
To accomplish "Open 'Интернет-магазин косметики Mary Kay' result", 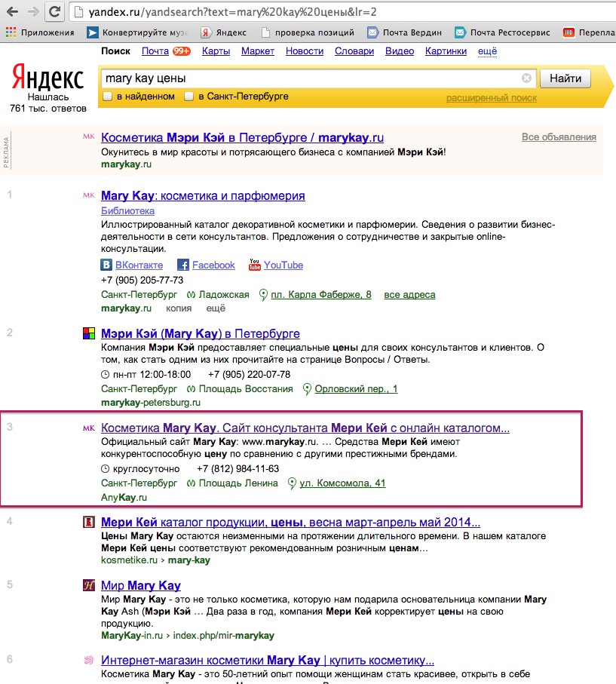I will (x=268, y=661).
